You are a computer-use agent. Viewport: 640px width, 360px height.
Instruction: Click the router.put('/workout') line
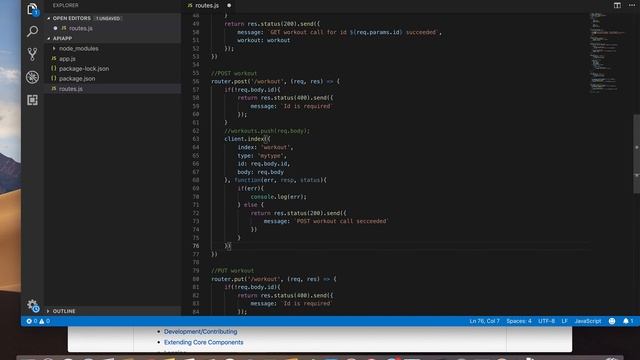click(274, 279)
